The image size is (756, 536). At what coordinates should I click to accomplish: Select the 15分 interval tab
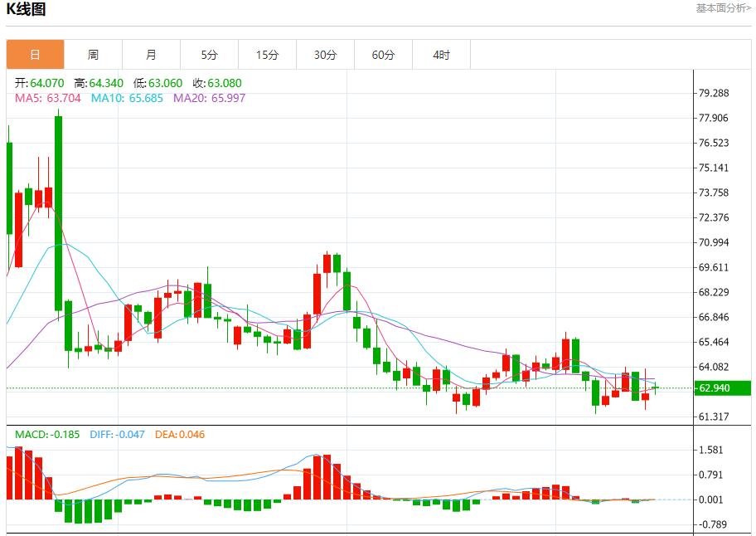tap(267, 54)
